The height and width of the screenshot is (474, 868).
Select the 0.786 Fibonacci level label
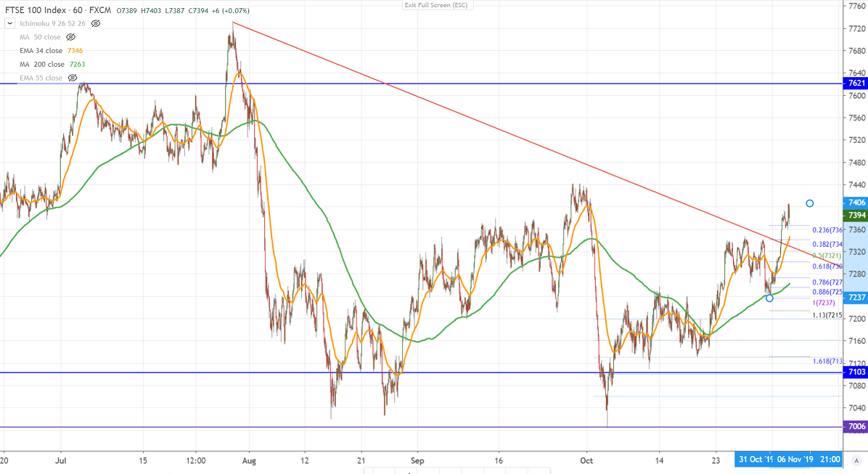827,282
